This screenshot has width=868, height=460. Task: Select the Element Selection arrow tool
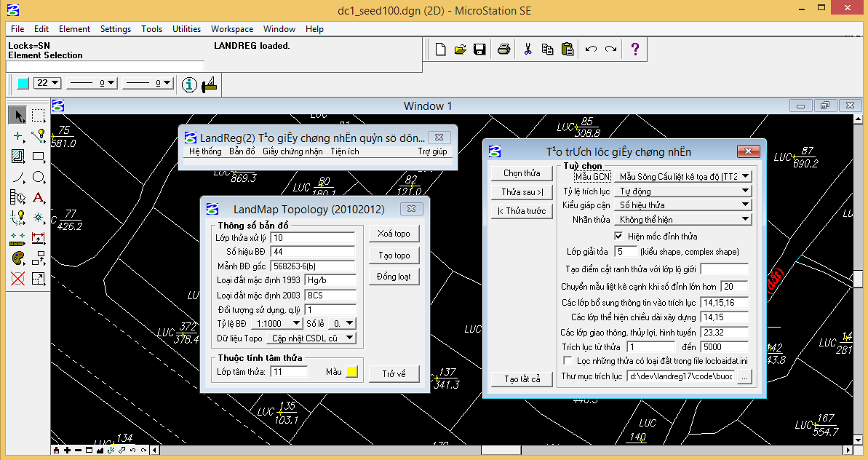(x=17, y=116)
